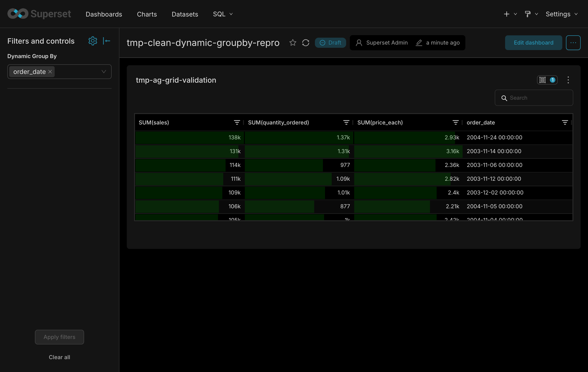Screen dimensions: 588x372
Task: Open tmp-ag-grid-validation chart three-dot menu
Action: click(x=568, y=80)
